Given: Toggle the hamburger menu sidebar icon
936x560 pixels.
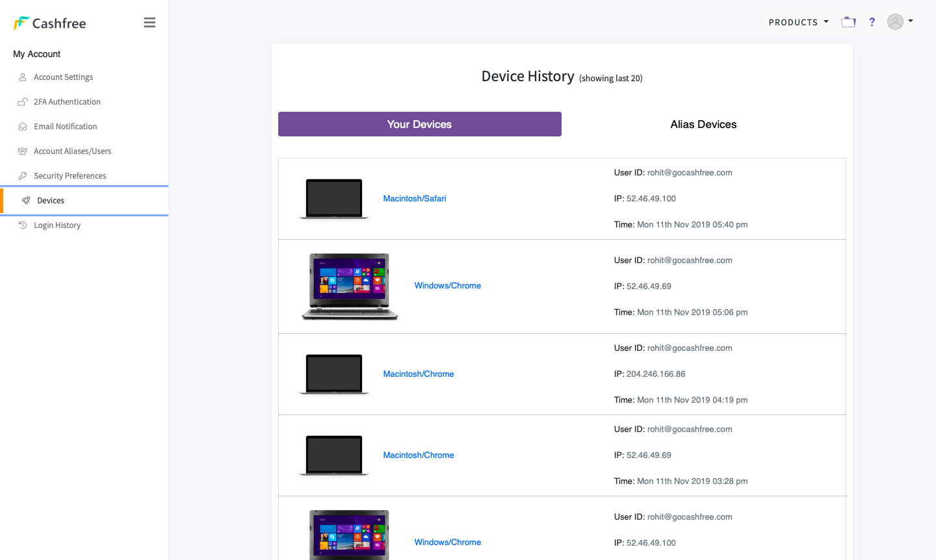Looking at the screenshot, I should click(x=149, y=23).
